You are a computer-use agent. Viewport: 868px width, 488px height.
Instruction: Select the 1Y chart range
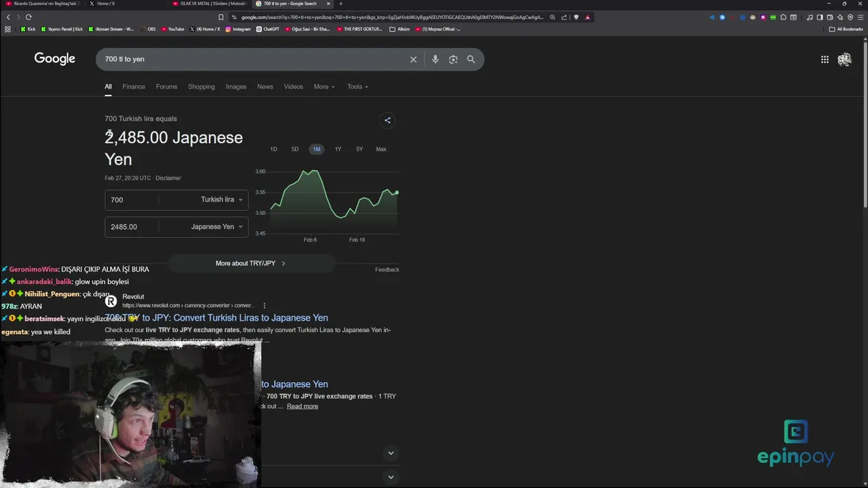[338, 149]
